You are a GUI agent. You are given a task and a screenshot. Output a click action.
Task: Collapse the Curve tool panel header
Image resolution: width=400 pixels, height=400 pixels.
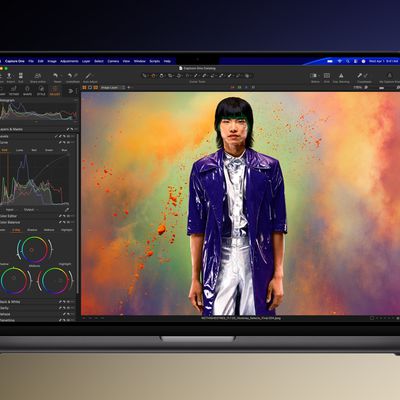pyautogui.click(x=38, y=143)
